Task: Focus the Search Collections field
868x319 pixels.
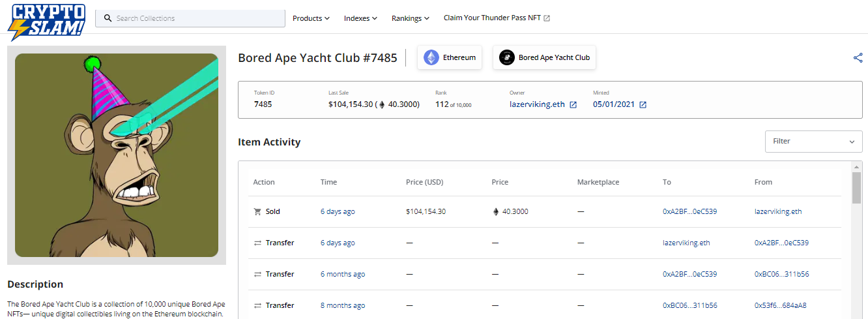Action: [x=190, y=18]
